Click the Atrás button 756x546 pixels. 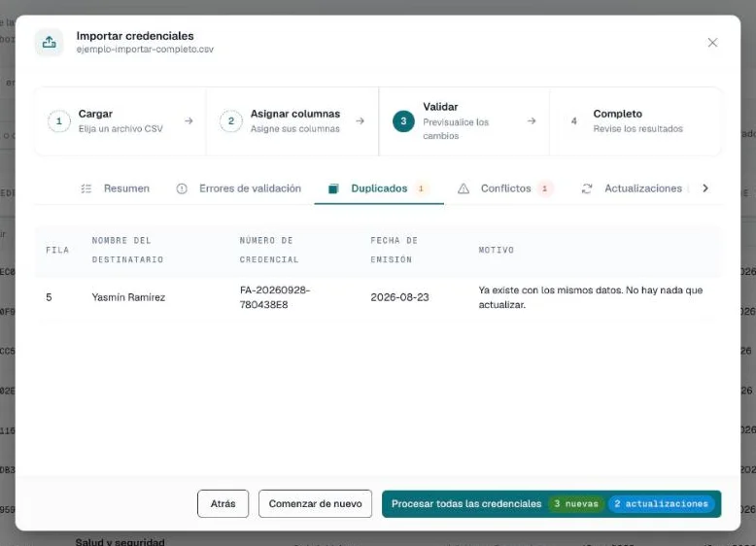[x=223, y=503]
